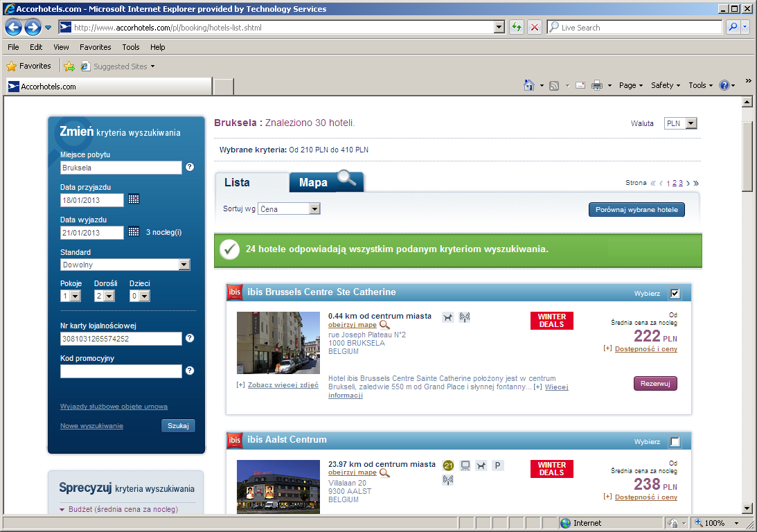
Task: Click Zobacz więcej zdjęć link
Action: [283, 384]
